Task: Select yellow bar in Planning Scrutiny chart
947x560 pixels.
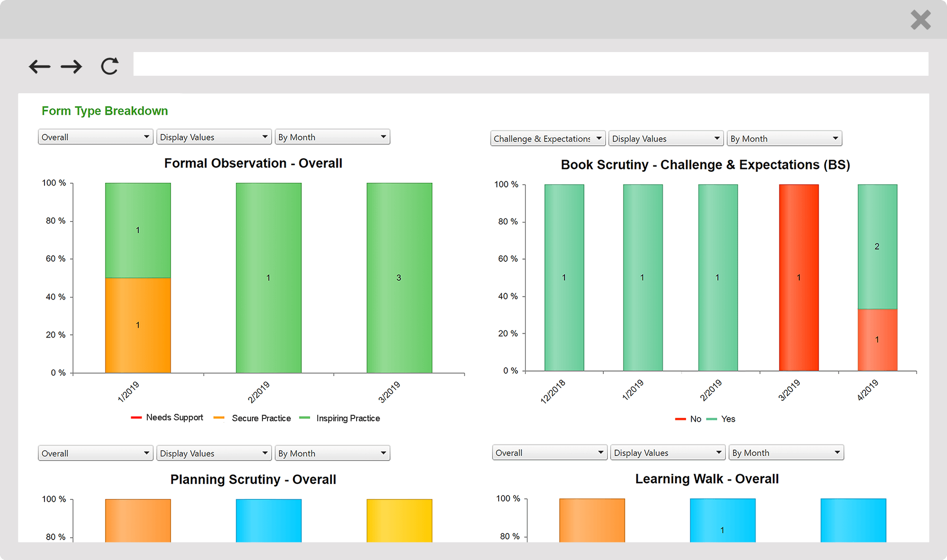Action: [x=399, y=521]
